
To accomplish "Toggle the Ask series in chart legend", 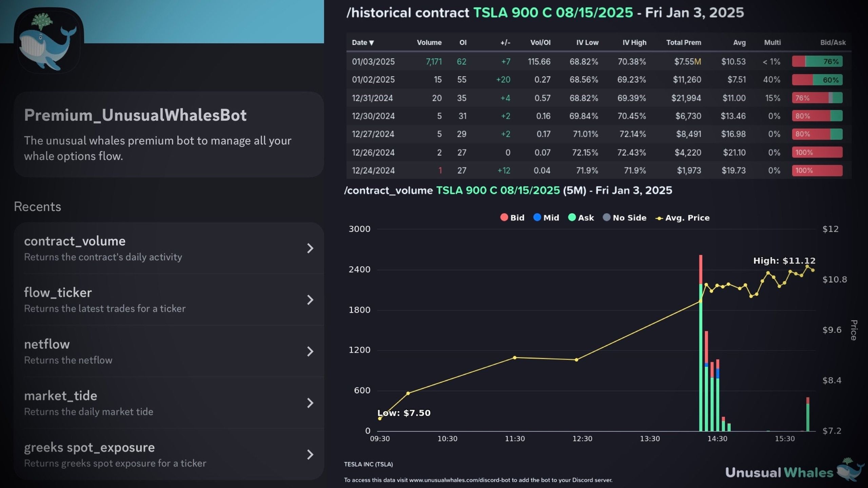I will [581, 218].
